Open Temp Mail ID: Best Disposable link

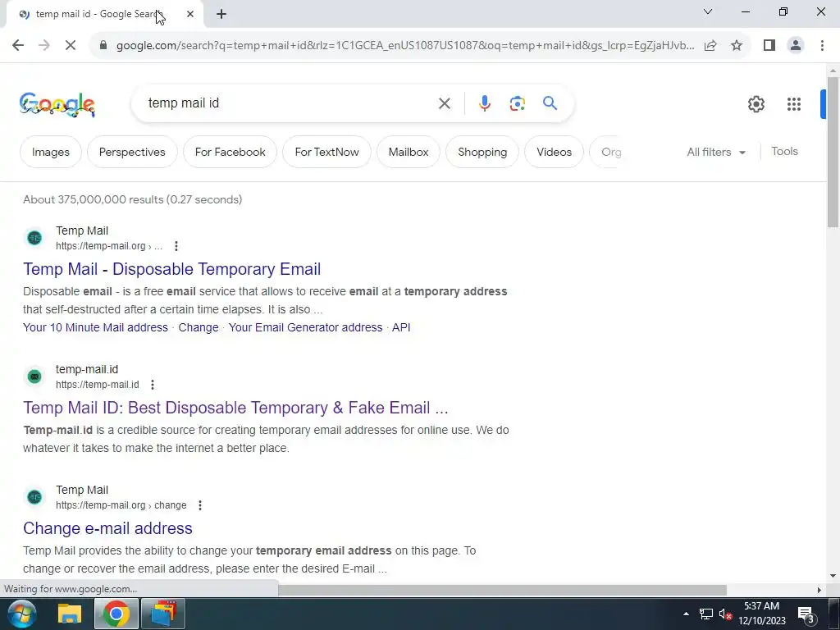(235, 408)
